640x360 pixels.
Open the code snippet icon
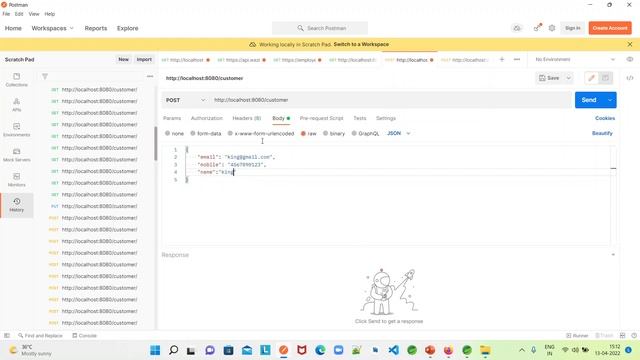coord(630,78)
